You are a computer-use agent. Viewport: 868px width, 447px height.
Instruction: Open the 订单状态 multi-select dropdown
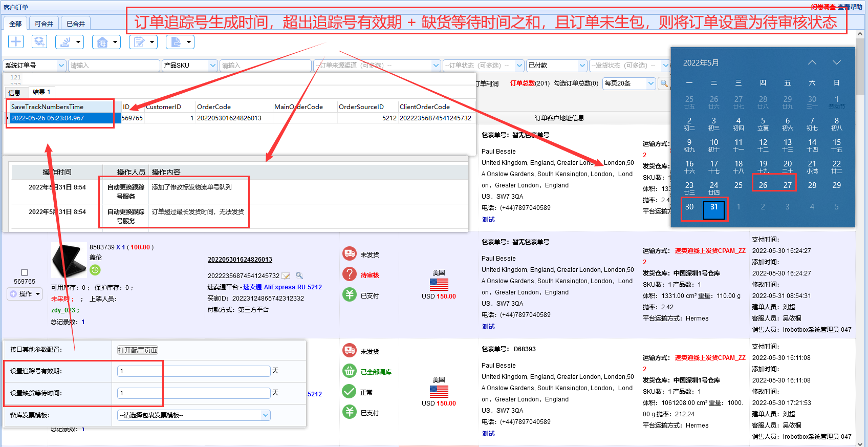tap(483, 66)
